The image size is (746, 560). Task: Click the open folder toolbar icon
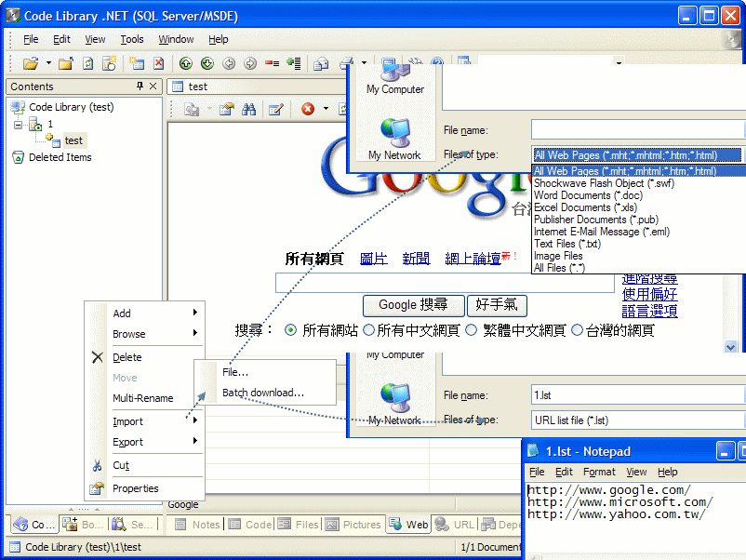(x=31, y=63)
